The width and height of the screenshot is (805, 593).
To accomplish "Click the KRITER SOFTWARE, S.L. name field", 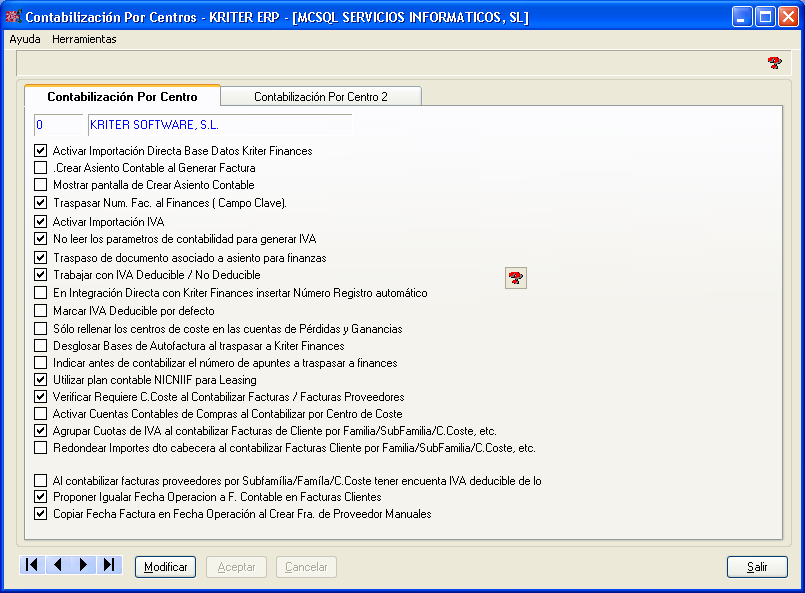I will [220, 125].
